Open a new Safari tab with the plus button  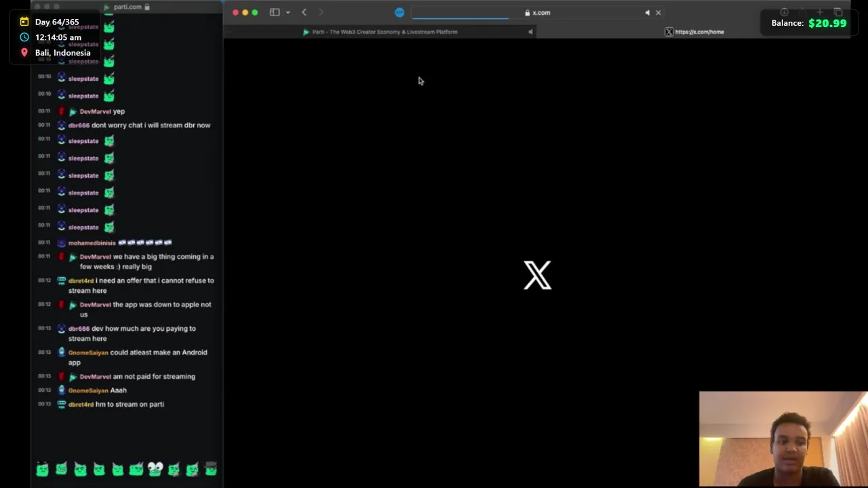820,12
